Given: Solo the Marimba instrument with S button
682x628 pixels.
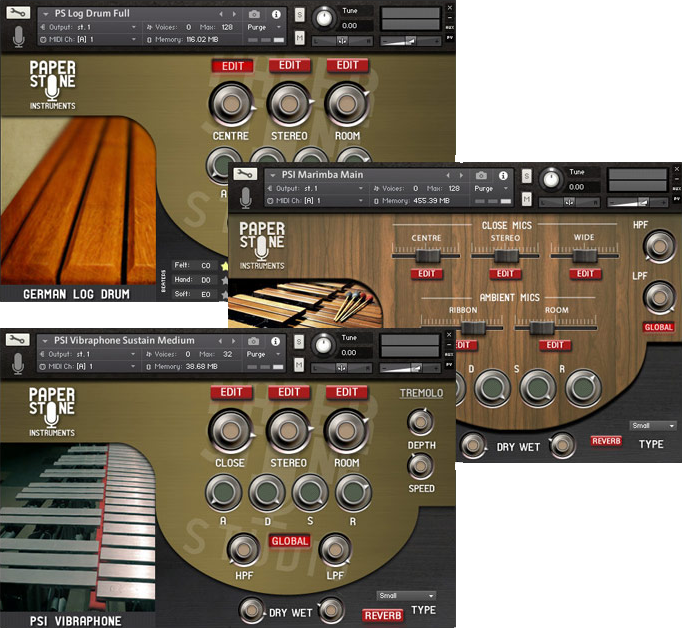Looking at the screenshot, I should [x=527, y=176].
